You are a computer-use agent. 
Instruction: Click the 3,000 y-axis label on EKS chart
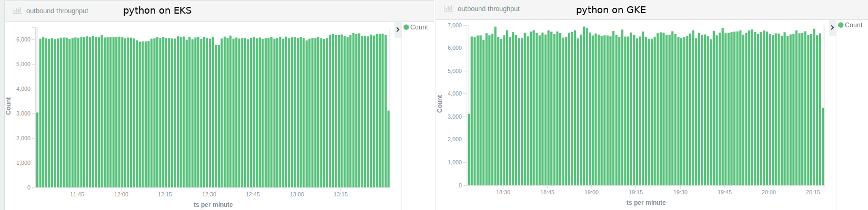(23, 113)
